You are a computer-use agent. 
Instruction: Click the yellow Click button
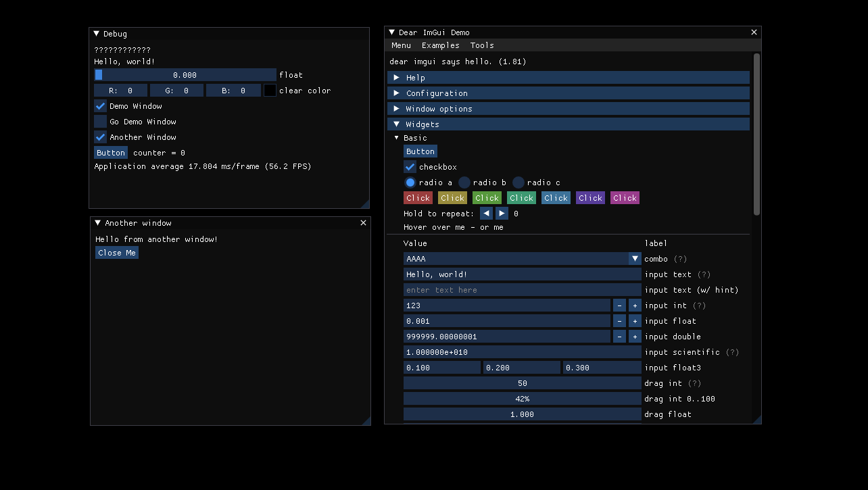452,198
